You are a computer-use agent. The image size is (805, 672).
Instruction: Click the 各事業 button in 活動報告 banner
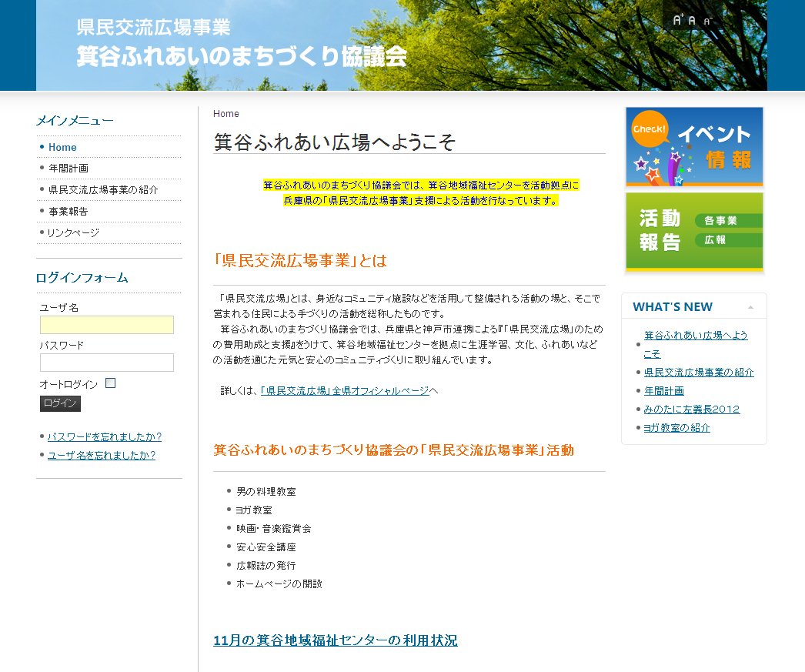click(x=727, y=220)
